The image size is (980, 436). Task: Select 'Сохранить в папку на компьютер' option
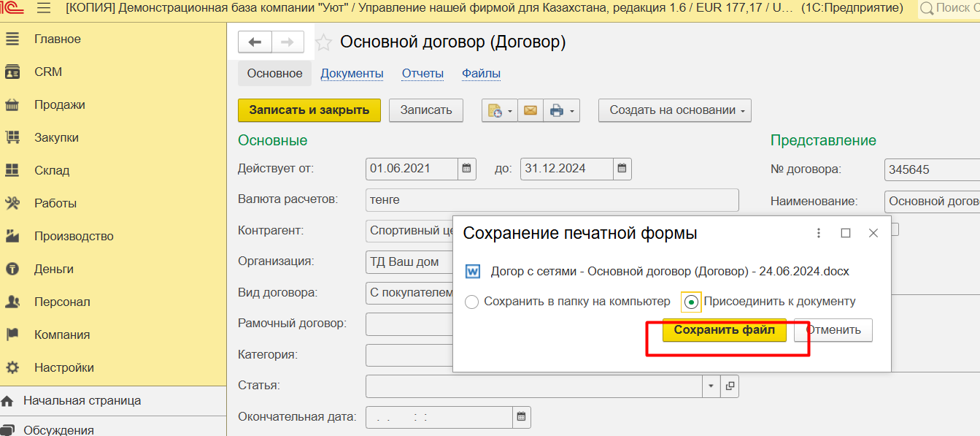point(472,302)
